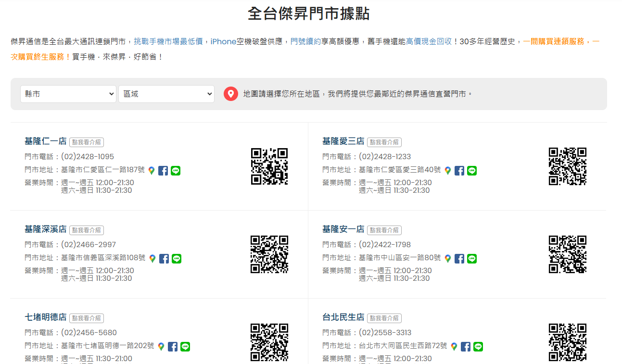Click 點我看介紹 for 基隆愛三店

[x=384, y=142]
